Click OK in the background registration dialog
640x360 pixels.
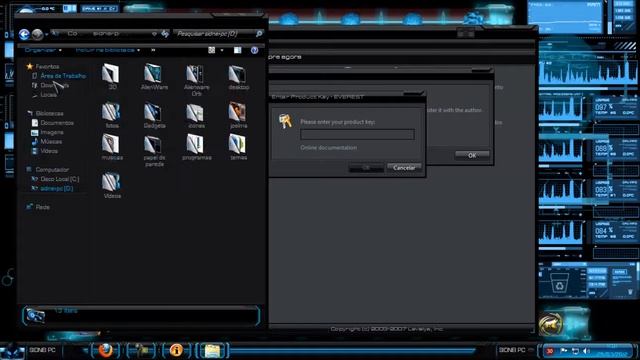[x=472, y=156]
